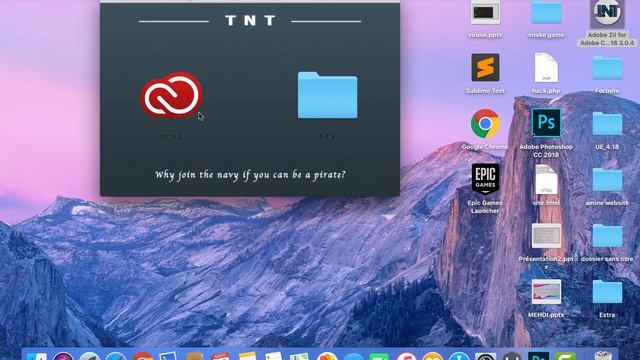Open Photoshop from the Dock

(x=538, y=356)
